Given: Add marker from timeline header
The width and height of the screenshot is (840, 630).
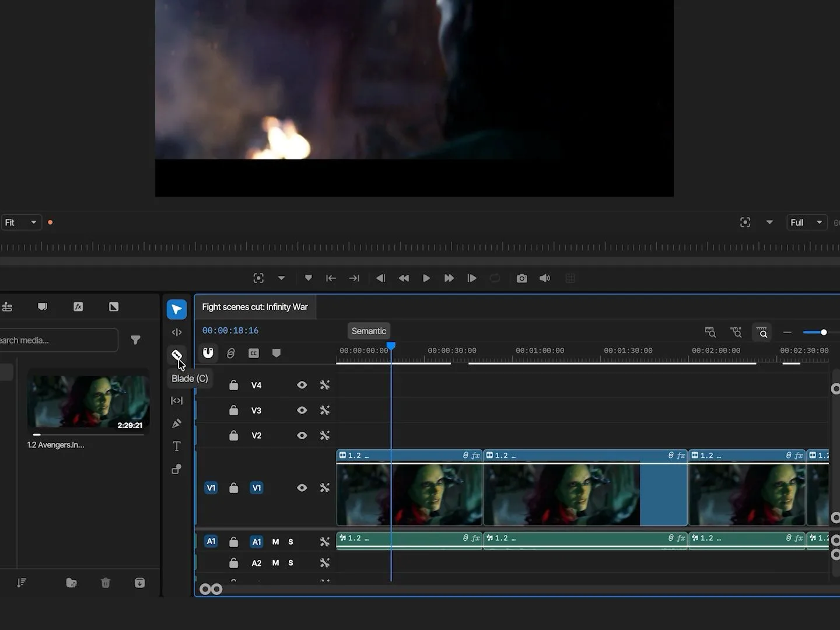Looking at the screenshot, I should coord(276,353).
